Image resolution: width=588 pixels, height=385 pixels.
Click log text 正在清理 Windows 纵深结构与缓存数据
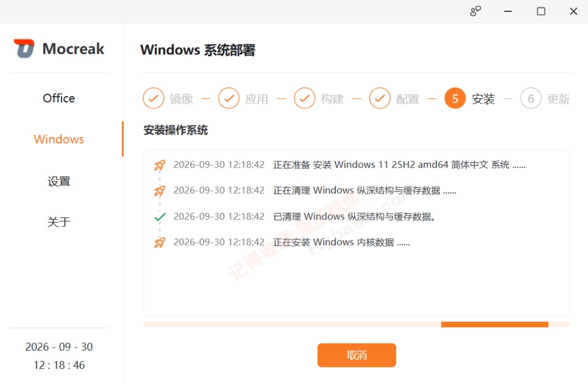[365, 191]
